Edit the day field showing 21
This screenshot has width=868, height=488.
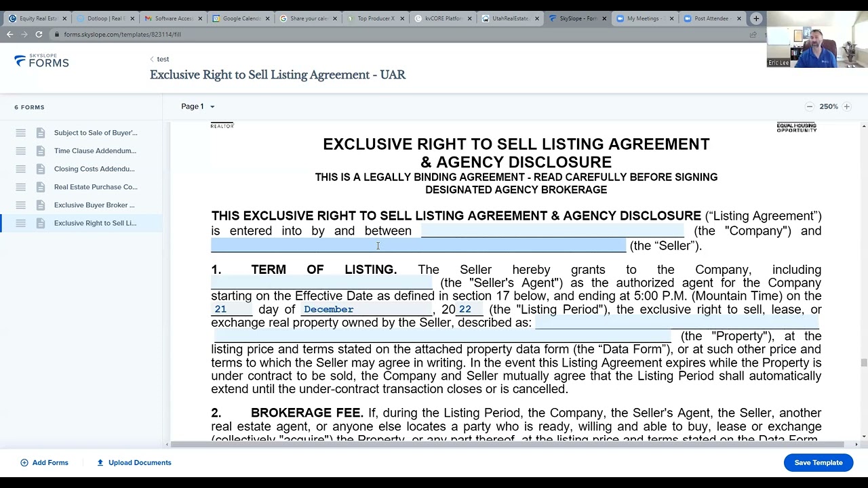coord(231,309)
